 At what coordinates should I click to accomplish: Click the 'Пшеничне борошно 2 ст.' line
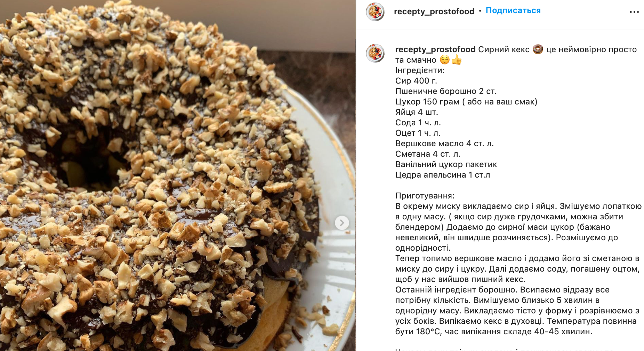[x=446, y=91]
